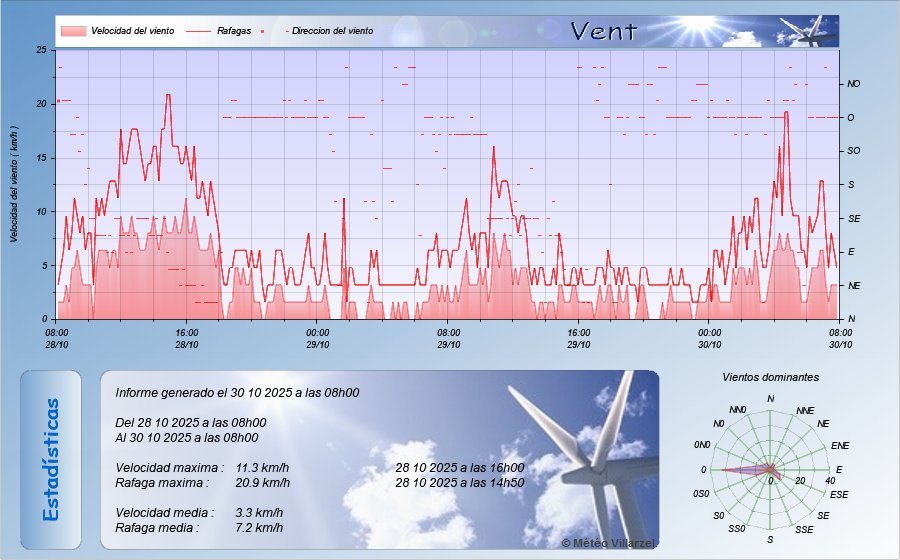The image size is (900, 560).
Task: Click the N label on the wind rose
Action: click(770, 400)
